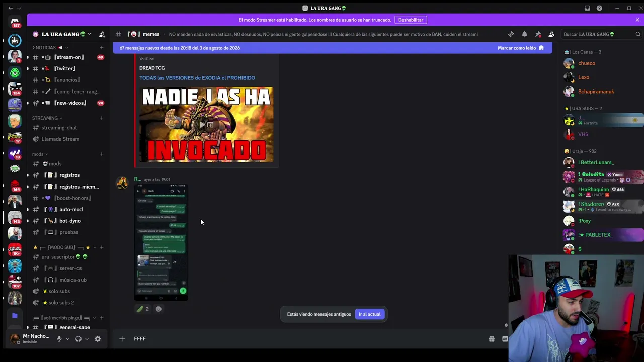This screenshot has width=644, height=362.
Task: Create channel in STREAMING category
Action: pos(101,118)
